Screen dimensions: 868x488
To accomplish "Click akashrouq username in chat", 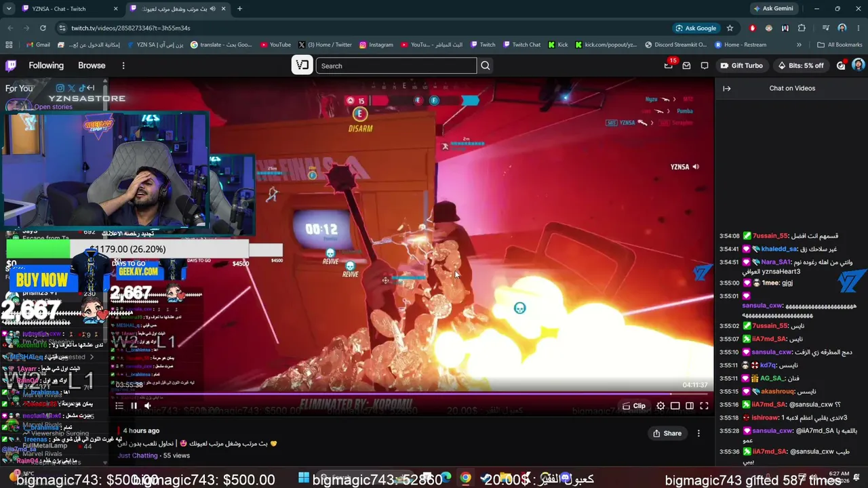I will (778, 392).
